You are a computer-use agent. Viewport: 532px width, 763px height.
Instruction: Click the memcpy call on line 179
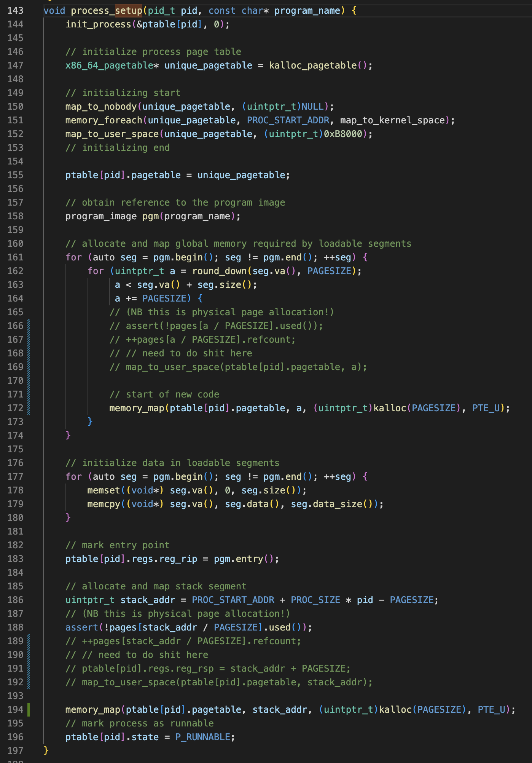[104, 504]
